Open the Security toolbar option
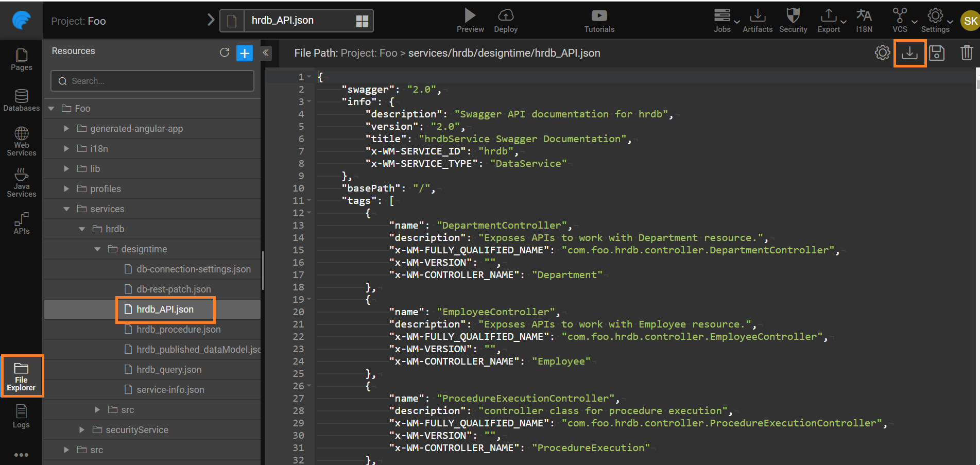 [793, 21]
